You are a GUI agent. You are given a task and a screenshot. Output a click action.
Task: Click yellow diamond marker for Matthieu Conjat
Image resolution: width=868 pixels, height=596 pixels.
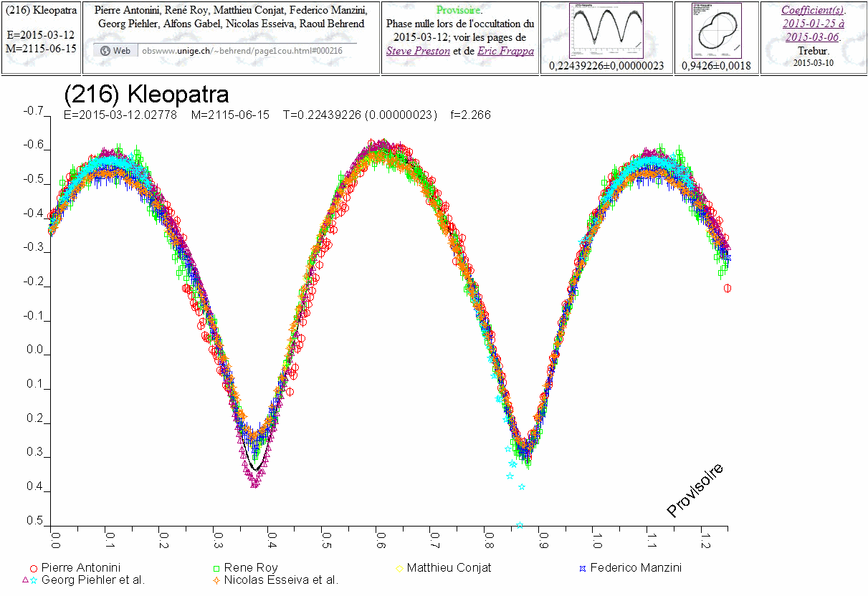tap(399, 568)
